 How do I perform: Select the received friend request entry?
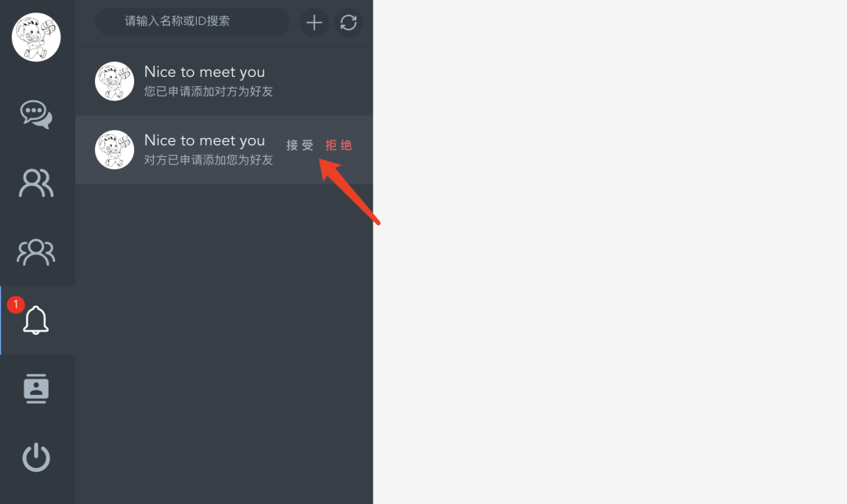coord(224,150)
